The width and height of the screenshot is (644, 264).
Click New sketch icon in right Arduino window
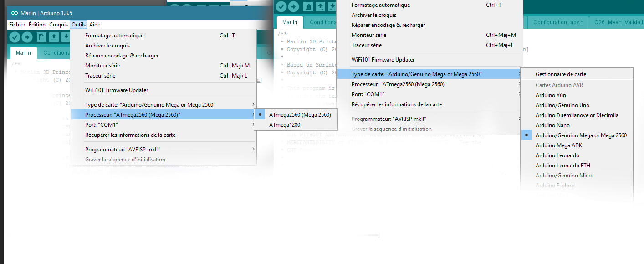coord(308,6)
